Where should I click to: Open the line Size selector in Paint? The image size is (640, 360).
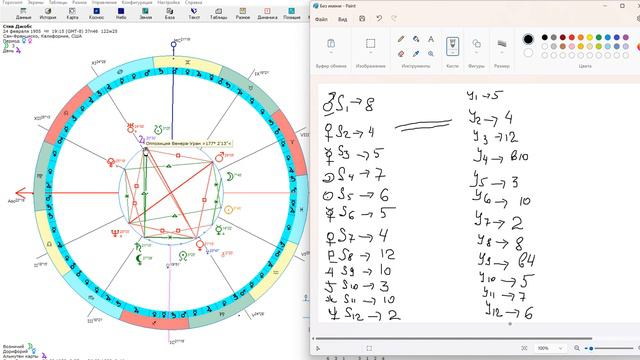pos(502,43)
